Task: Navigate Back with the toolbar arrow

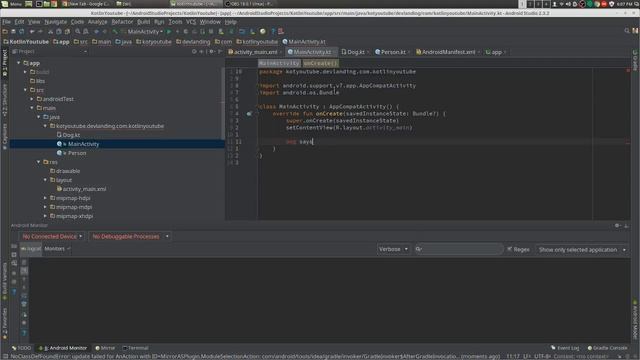Action: tap(96, 31)
